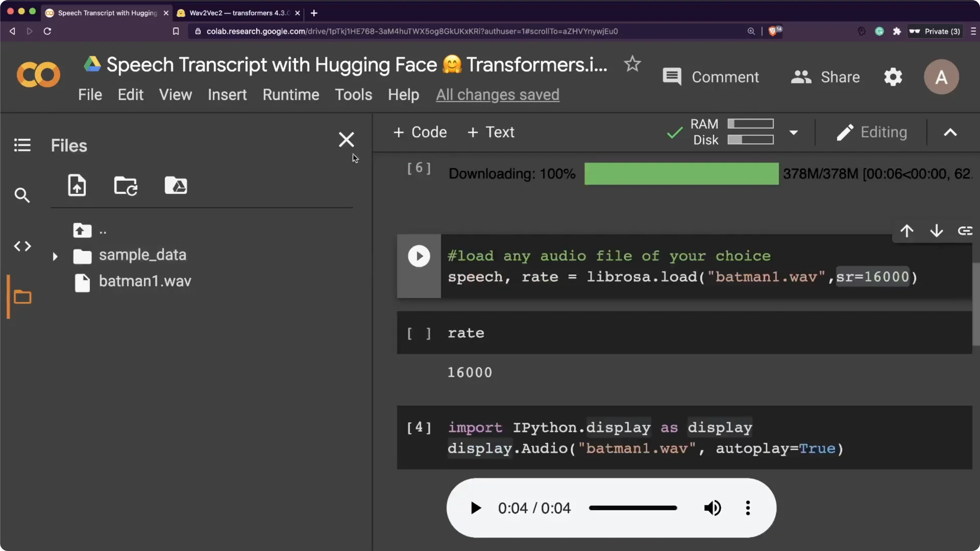980x551 pixels.
Task: Open the Runtime menu
Action: [x=291, y=94]
